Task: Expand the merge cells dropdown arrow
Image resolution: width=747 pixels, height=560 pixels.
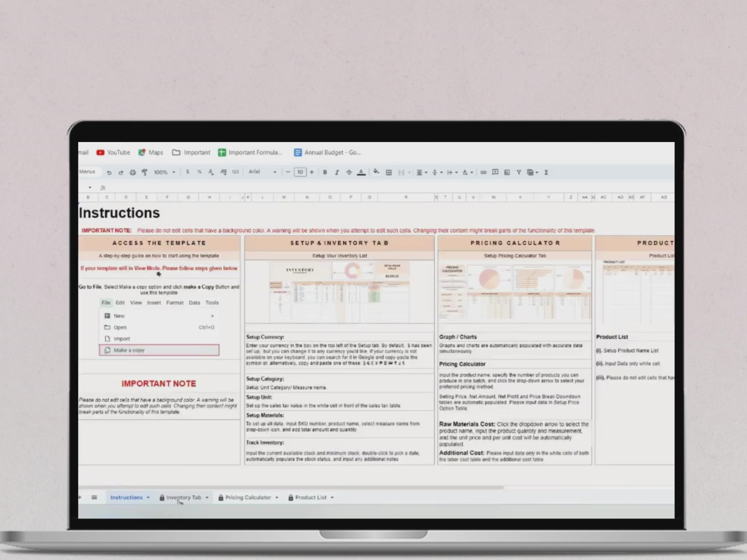Action: pos(409,173)
